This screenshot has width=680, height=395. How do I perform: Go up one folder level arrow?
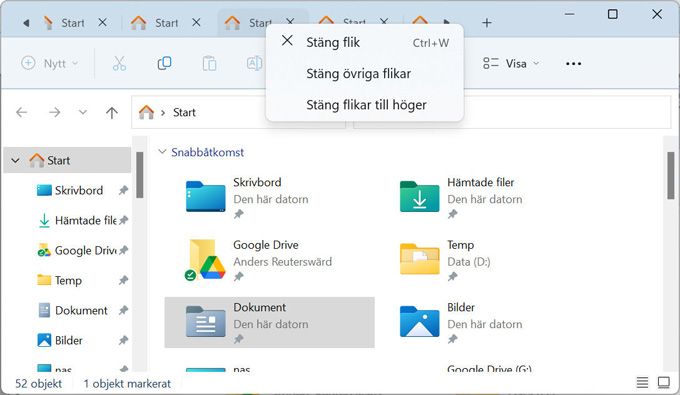click(x=112, y=113)
